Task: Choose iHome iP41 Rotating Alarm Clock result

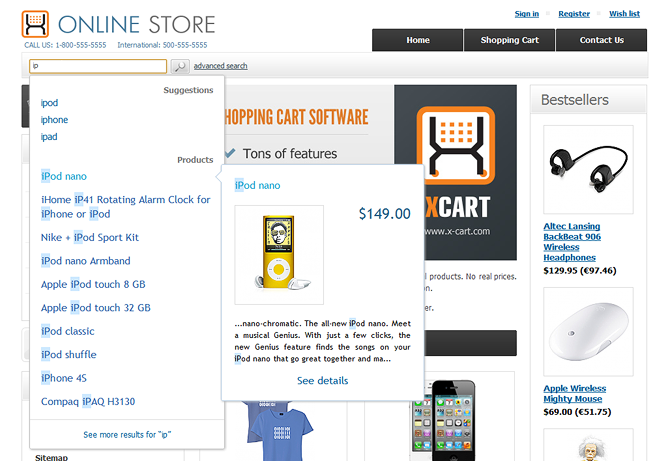Action: tap(126, 207)
